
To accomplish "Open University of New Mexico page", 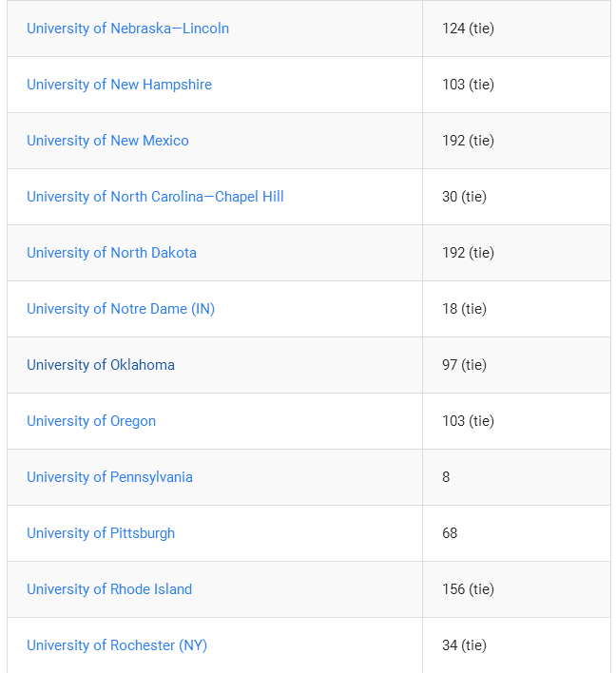I will point(107,141).
